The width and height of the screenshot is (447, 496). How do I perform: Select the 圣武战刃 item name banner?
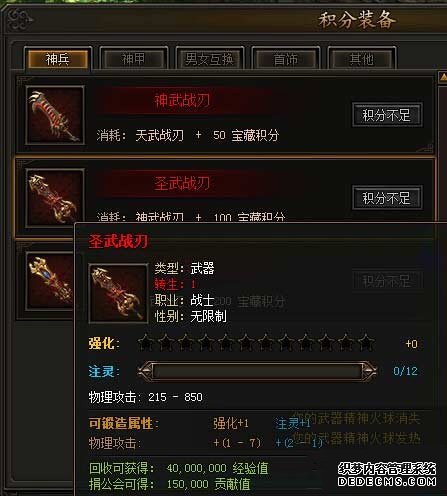(x=183, y=183)
